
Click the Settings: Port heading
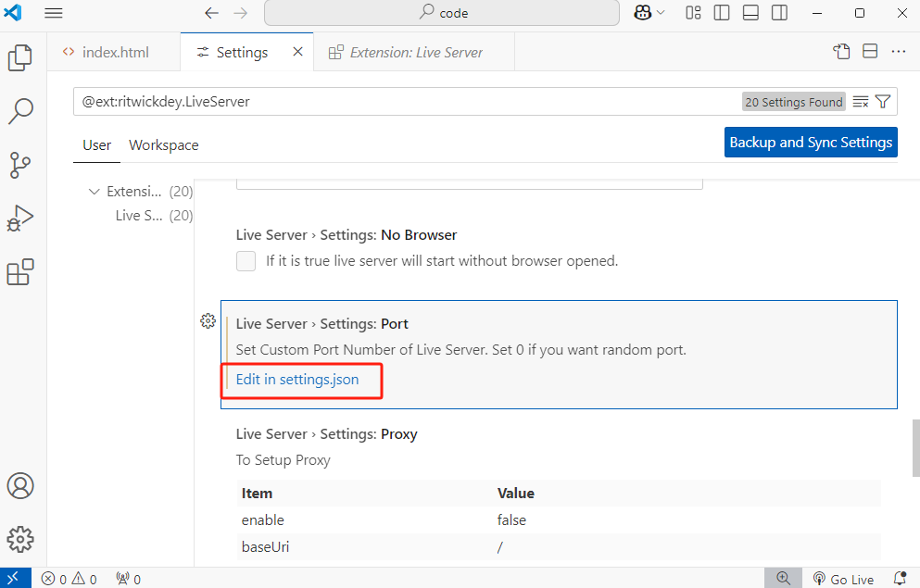[x=322, y=324]
